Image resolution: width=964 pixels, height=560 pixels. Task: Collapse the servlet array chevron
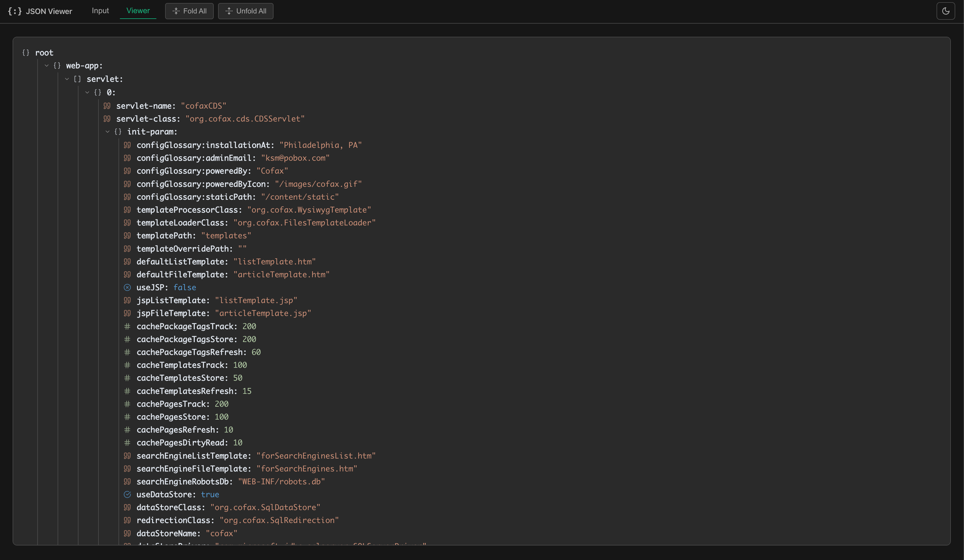point(67,79)
